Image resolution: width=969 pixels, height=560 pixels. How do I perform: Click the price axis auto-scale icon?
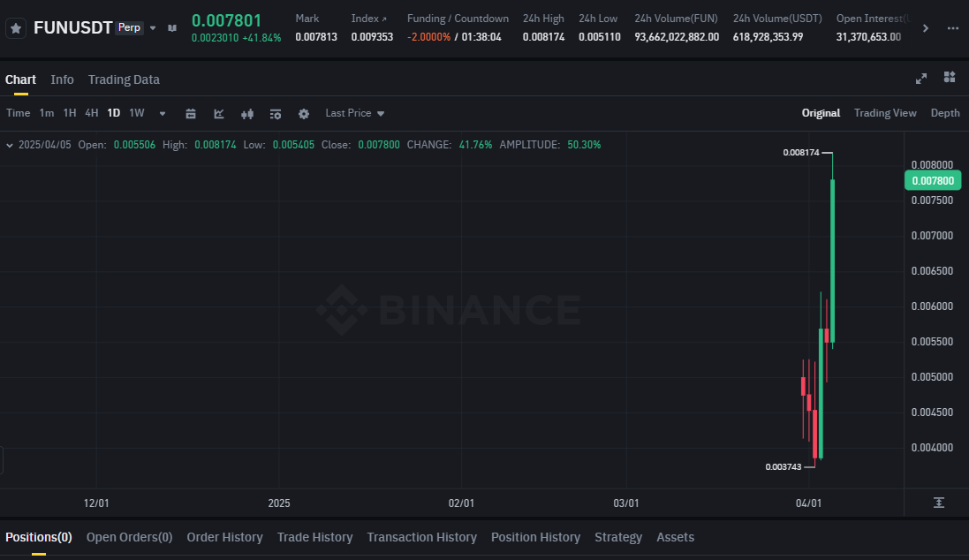(x=939, y=503)
